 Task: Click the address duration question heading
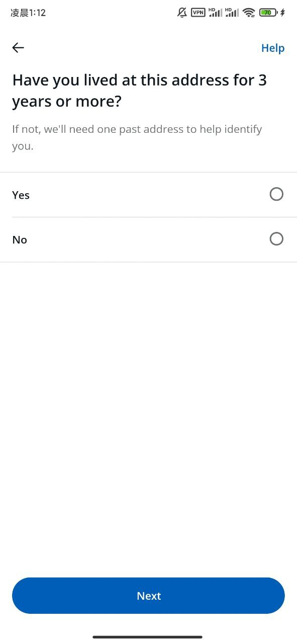click(x=140, y=91)
